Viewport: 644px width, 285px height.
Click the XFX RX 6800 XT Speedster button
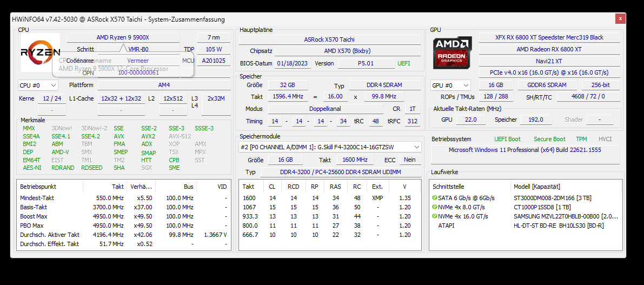pos(549,37)
